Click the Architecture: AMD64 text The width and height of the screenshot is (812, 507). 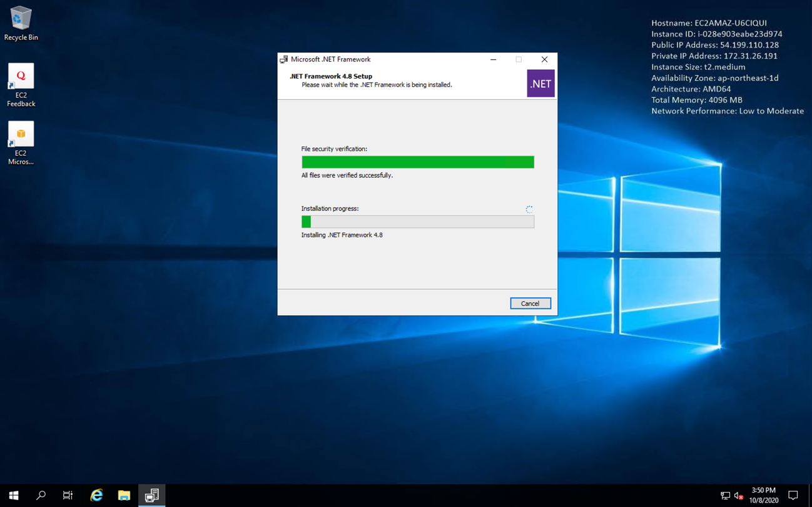click(691, 89)
